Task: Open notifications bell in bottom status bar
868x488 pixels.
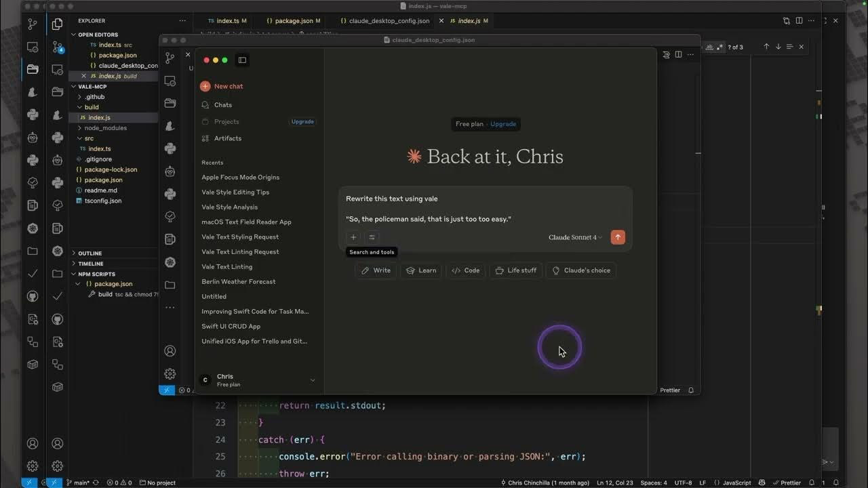Action: pyautogui.click(x=812, y=483)
